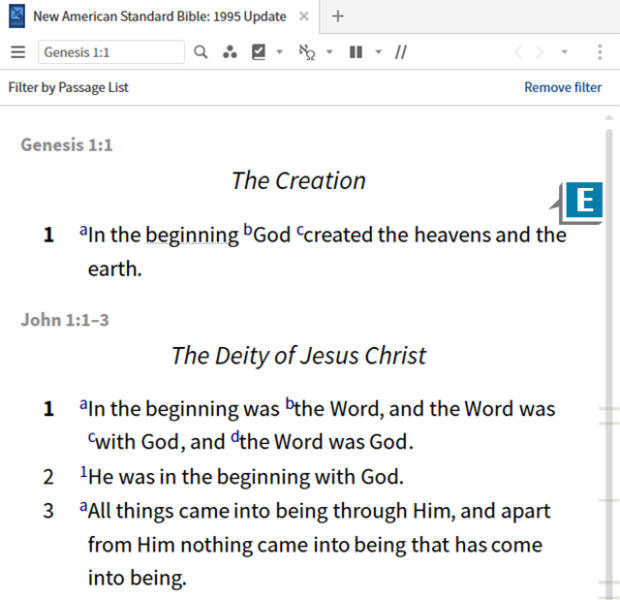
Task: Select New American Standard Bible tab
Action: coord(158,16)
